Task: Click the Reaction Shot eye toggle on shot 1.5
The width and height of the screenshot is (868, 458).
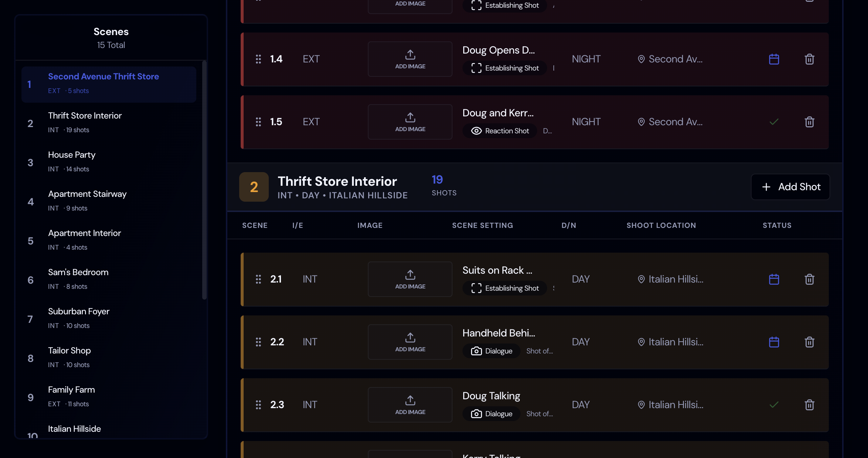Action: (x=476, y=131)
